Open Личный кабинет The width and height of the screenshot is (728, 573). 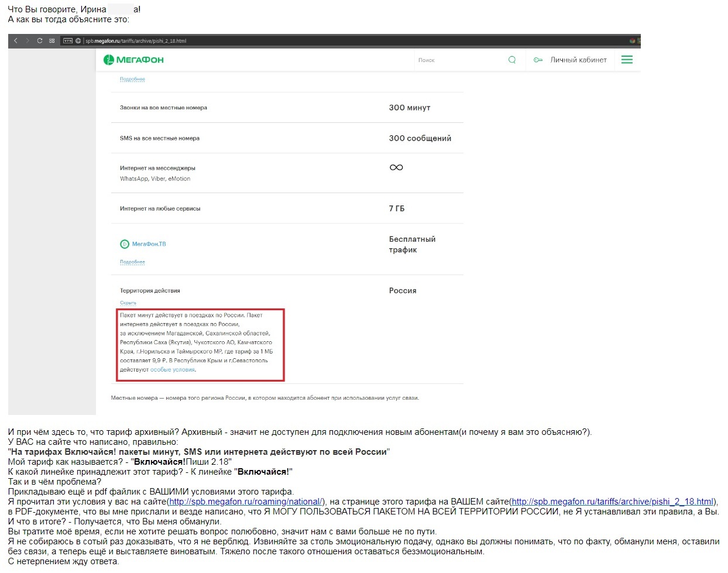tap(578, 60)
